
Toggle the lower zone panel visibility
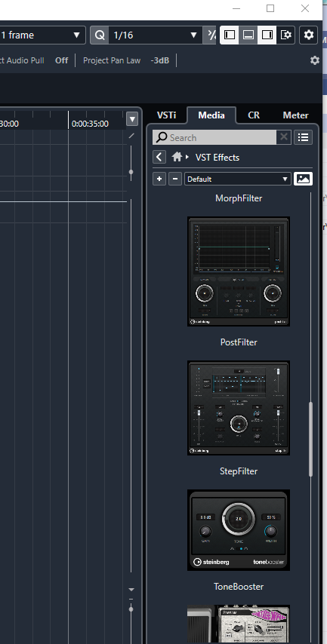tap(248, 35)
